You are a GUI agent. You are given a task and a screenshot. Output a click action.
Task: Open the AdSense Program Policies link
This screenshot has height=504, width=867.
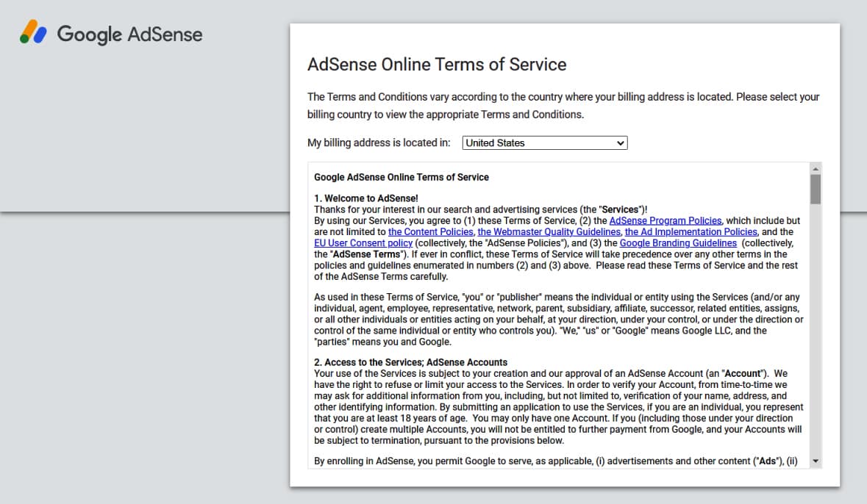click(666, 220)
